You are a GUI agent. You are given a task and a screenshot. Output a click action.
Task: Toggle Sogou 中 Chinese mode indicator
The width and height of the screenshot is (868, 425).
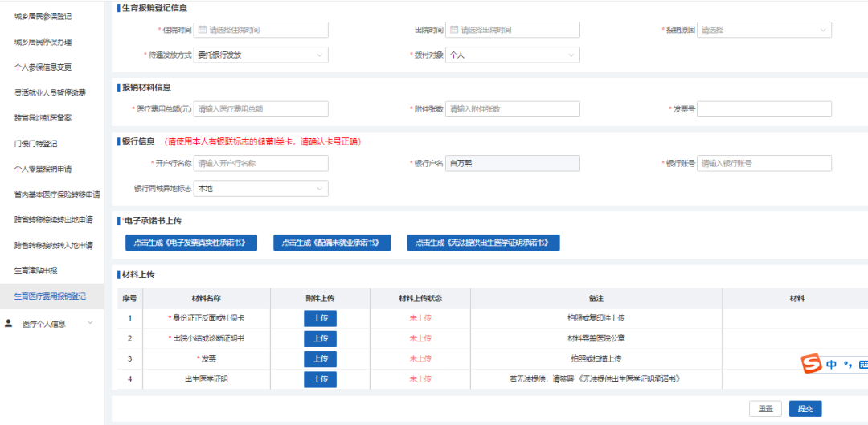(x=831, y=365)
